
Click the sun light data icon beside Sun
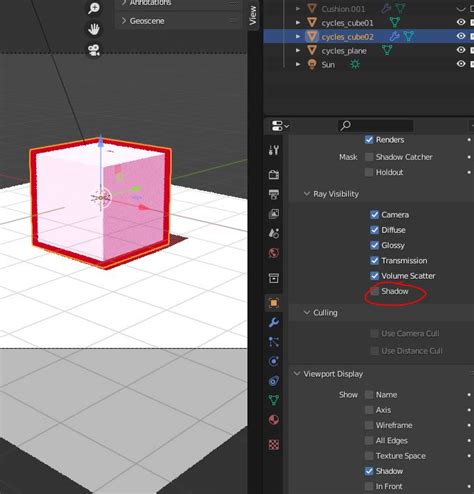355,64
